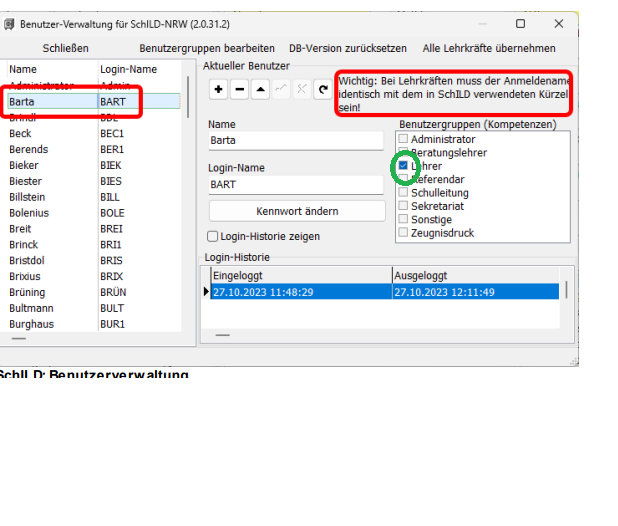The width and height of the screenshot is (618, 526).
Task: Delete user with the minus icon
Action: point(239,89)
